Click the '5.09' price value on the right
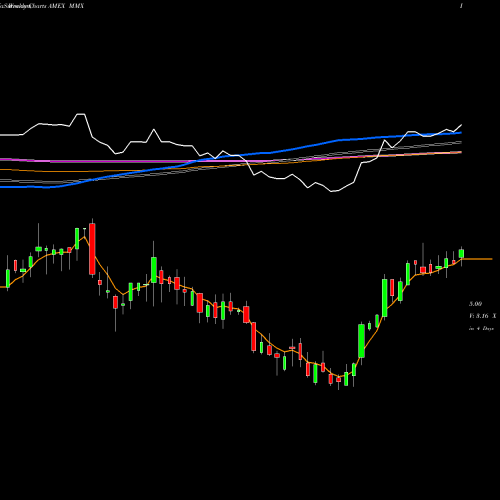The width and height of the screenshot is (500, 500). coord(475,304)
